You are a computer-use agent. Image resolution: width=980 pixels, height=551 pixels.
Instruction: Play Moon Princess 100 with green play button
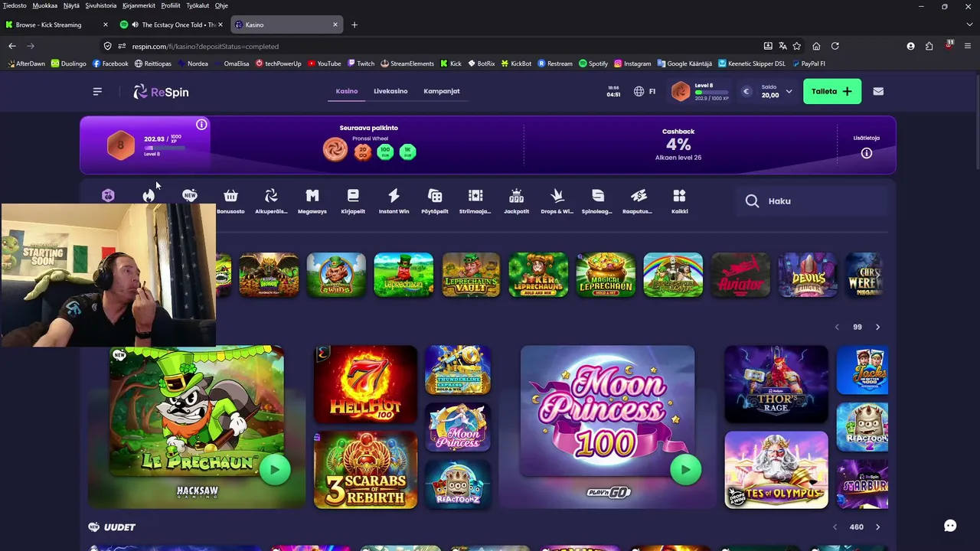[x=685, y=470]
